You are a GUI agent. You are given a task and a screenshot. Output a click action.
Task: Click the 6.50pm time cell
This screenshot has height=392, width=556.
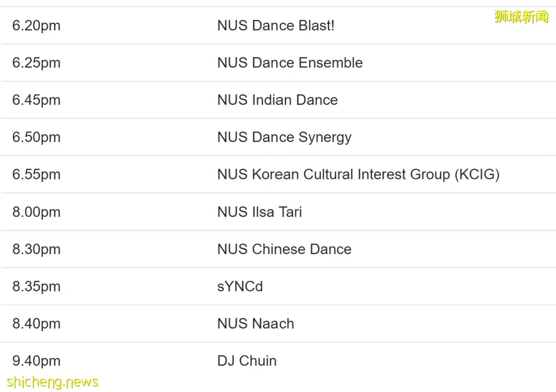coord(37,137)
